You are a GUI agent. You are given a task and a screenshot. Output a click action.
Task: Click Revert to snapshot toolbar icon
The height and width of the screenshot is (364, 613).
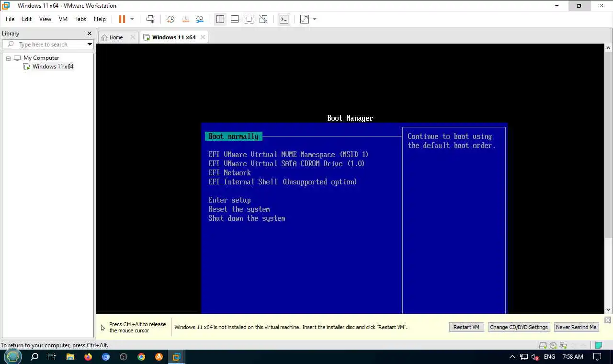[185, 19]
